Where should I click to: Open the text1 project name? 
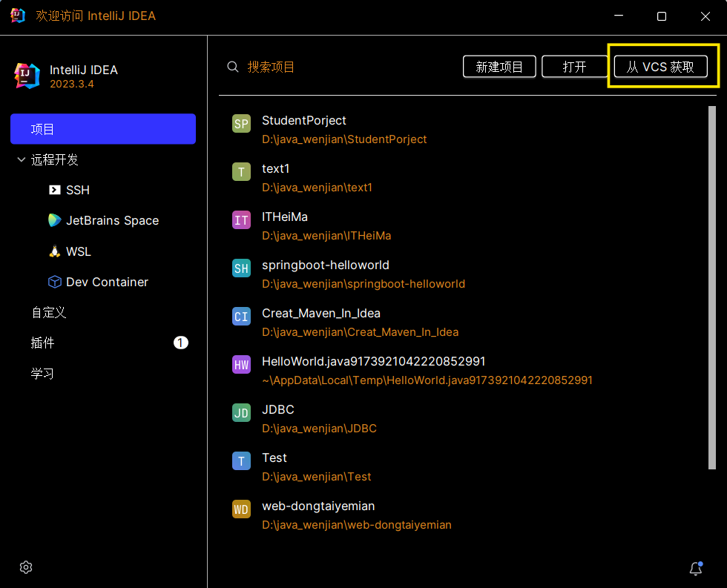tap(275, 168)
